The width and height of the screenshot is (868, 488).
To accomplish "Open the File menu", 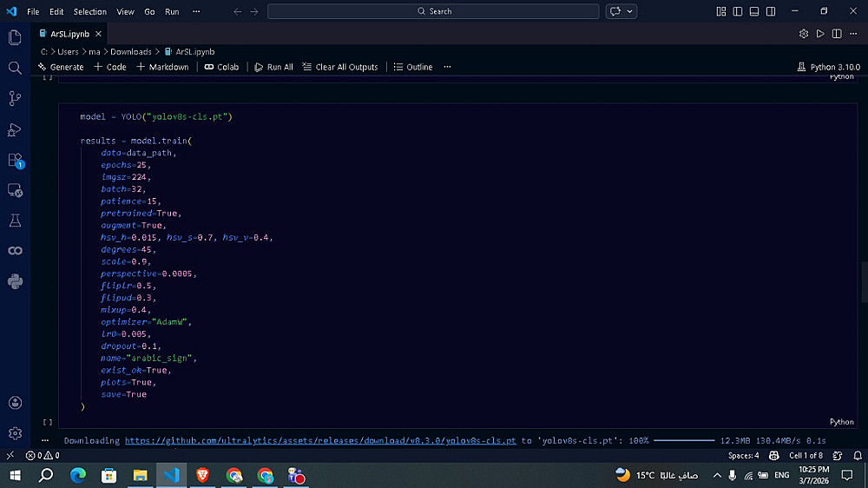I will pos(33,11).
